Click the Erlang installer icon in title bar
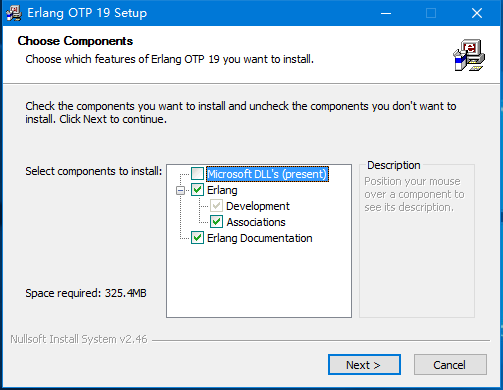Image resolution: width=503 pixels, height=390 pixels. (x=14, y=13)
